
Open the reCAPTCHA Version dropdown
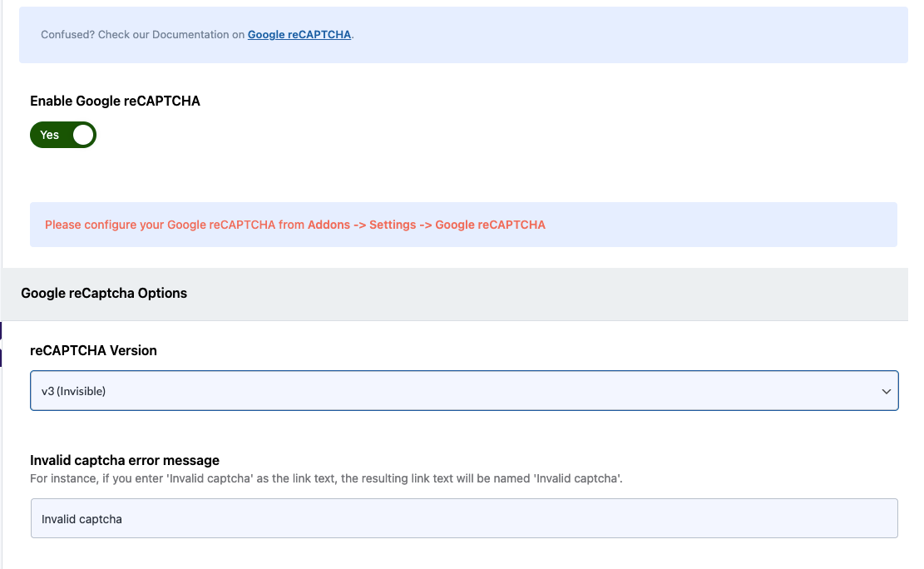coord(464,391)
